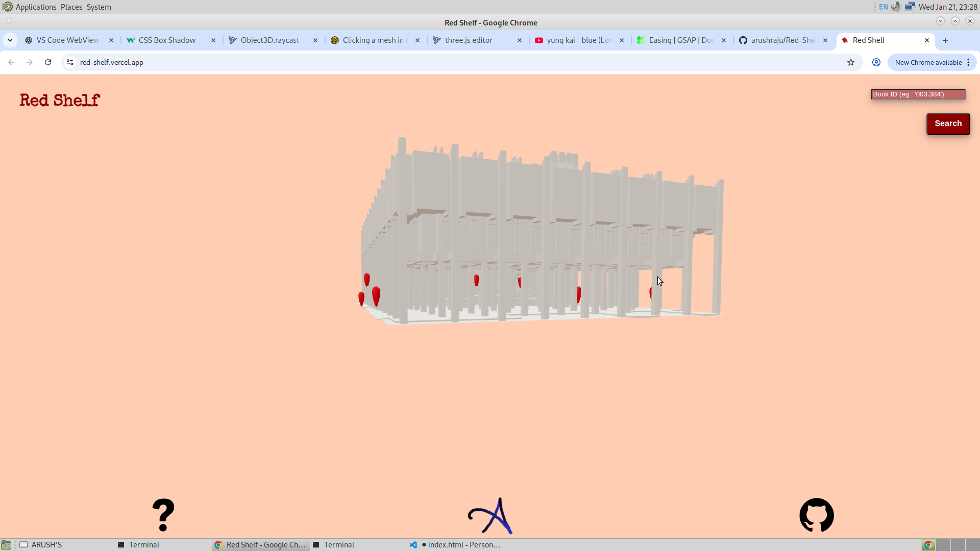Click the stylized blue A logo
This screenshot has width=980, height=551.
point(491,516)
